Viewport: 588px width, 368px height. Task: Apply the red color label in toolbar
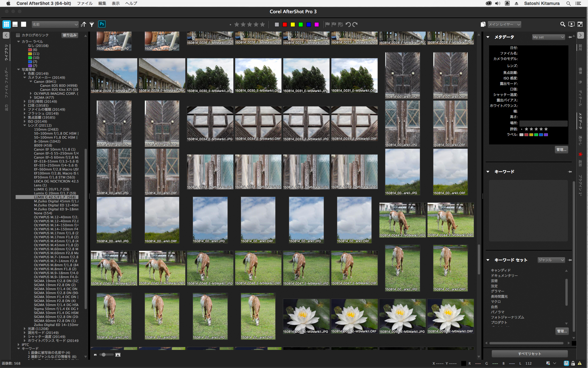coord(285,25)
